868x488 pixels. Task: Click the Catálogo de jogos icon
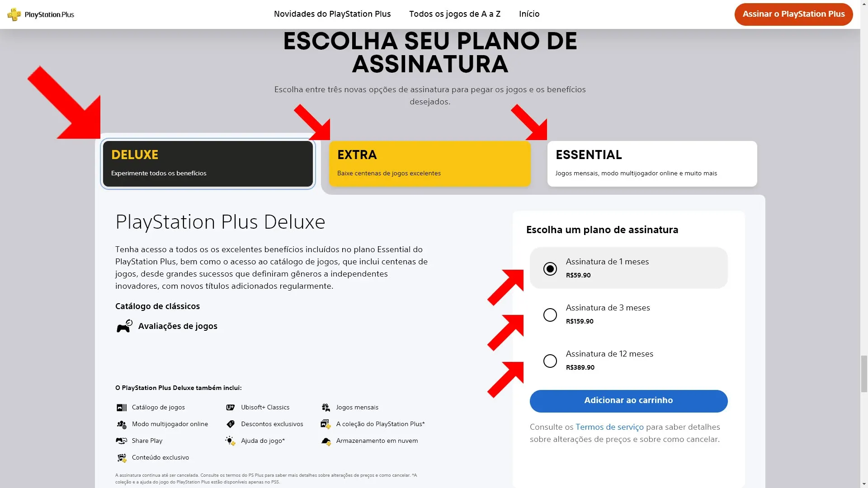(x=122, y=407)
